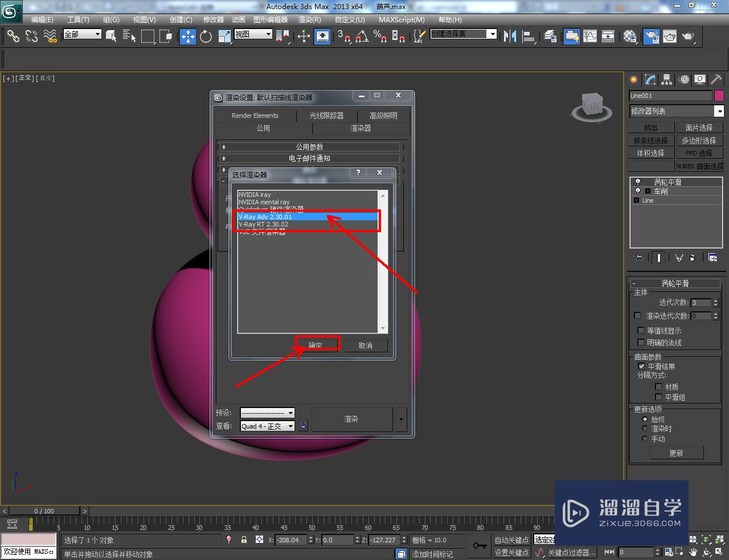Viewport: 729px width, 560px height.
Task: Toggle the 3D Snaps button
Action: (344, 36)
